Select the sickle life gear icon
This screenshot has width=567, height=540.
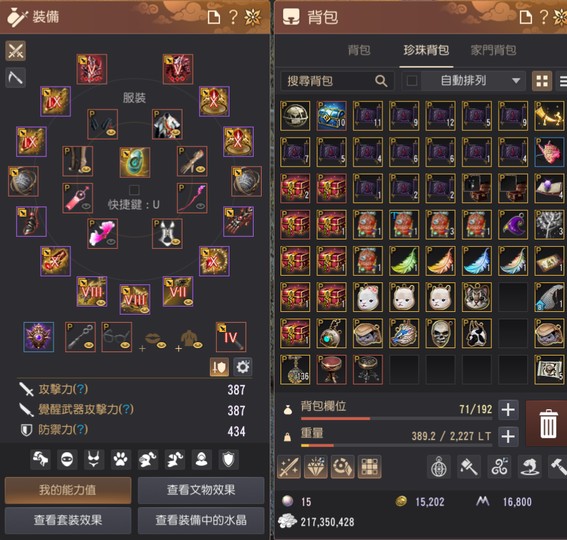16,77
